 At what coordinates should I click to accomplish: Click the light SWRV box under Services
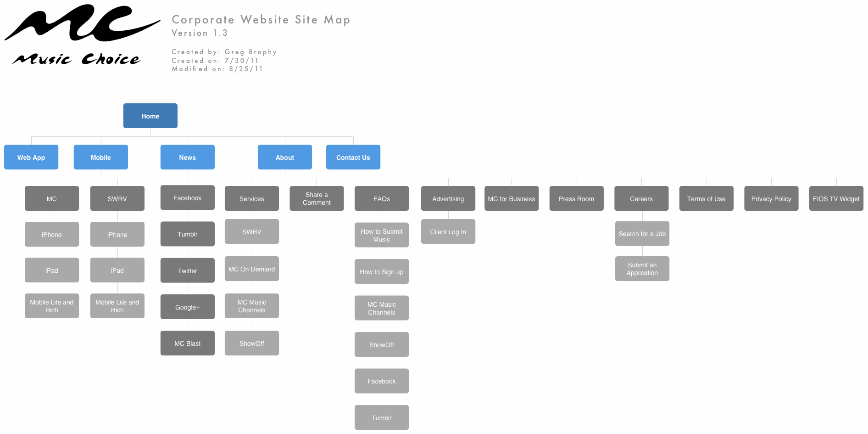tap(252, 231)
